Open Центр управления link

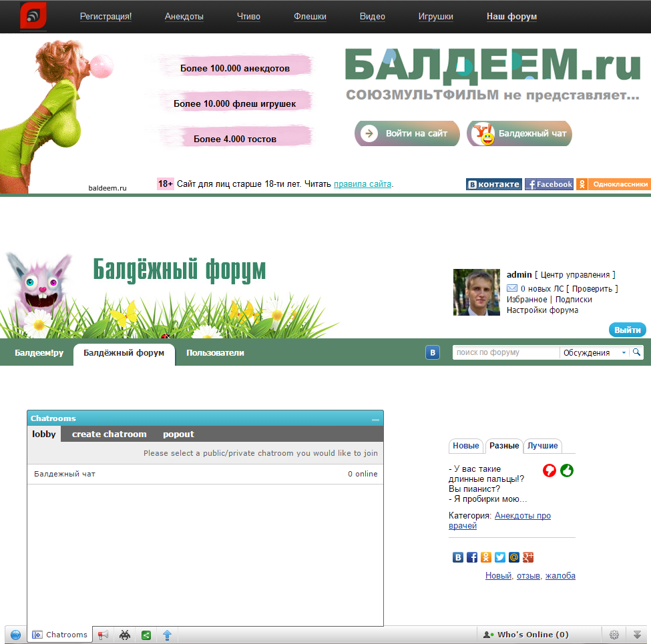point(575,275)
